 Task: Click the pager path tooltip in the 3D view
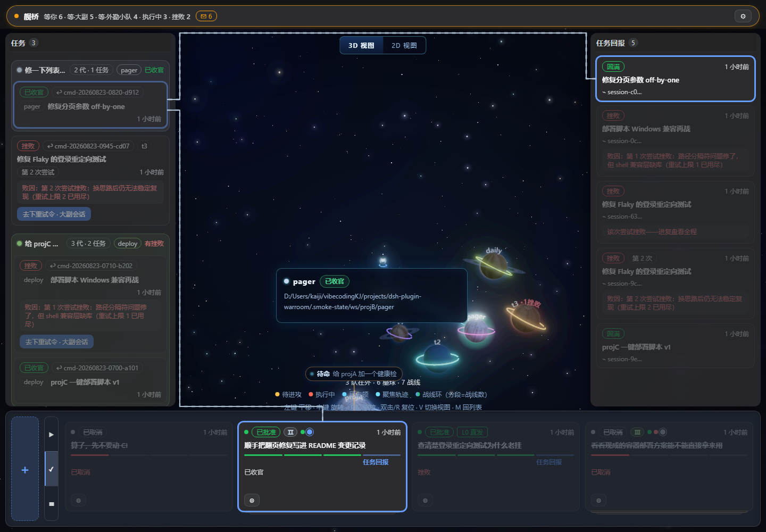(372, 295)
